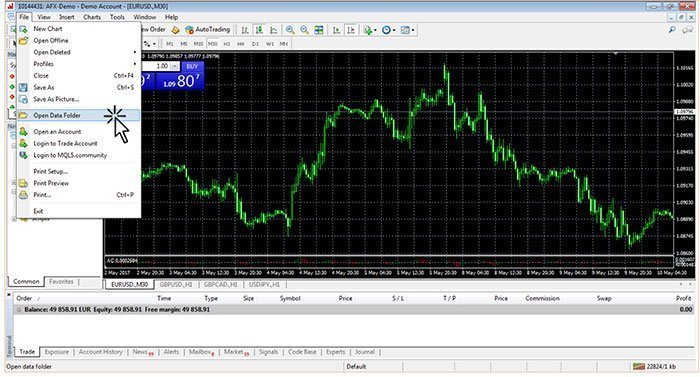The image size is (700, 377).
Task: Open the Exposure terminal tab
Action: click(x=57, y=352)
